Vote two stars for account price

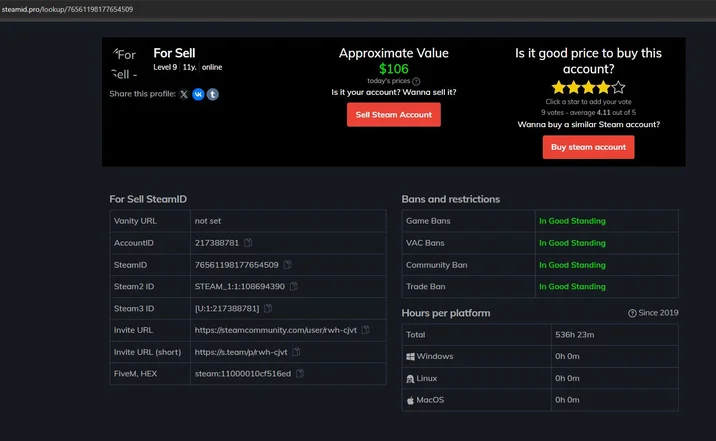click(574, 87)
